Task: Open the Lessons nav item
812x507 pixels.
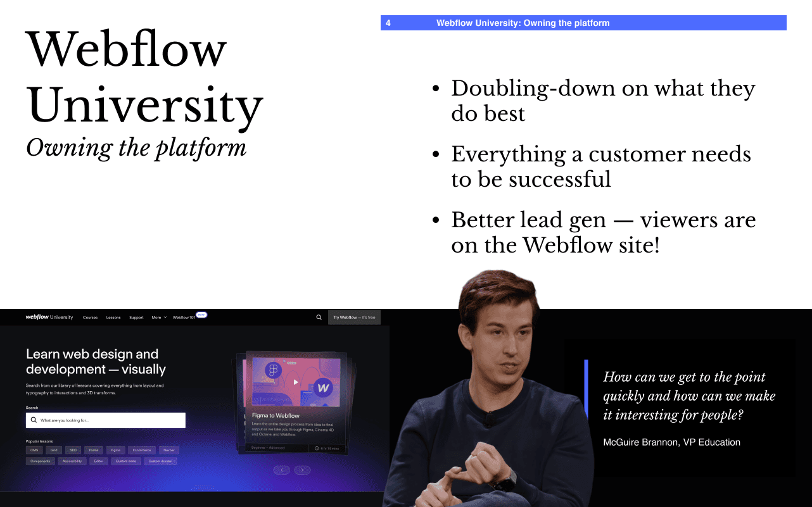Action: 113,318
